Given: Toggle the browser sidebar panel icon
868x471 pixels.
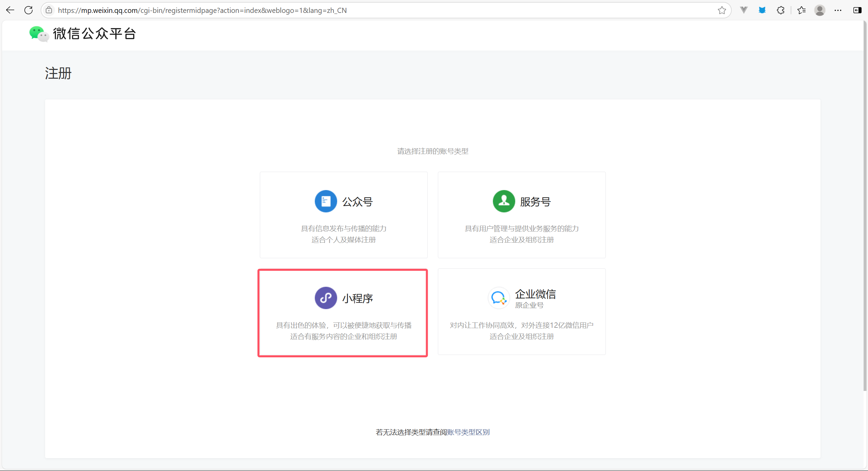Looking at the screenshot, I should 857,10.
